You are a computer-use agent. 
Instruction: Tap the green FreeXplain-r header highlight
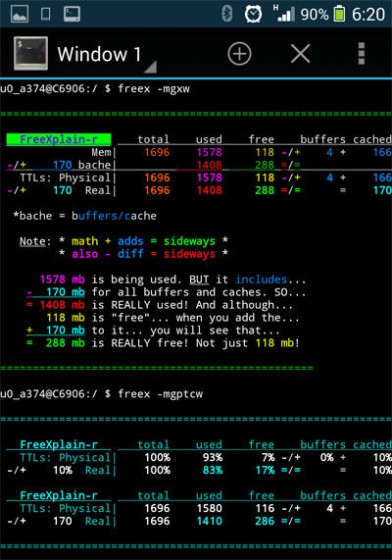[59, 139]
